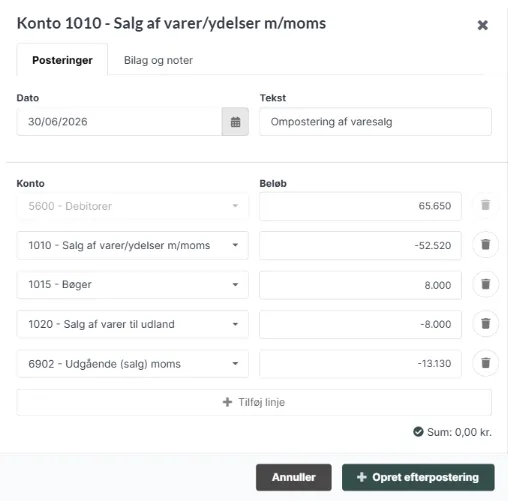The image size is (508, 501).
Task: Click the amount field showing -52.520
Action: pyautogui.click(x=360, y=245)
